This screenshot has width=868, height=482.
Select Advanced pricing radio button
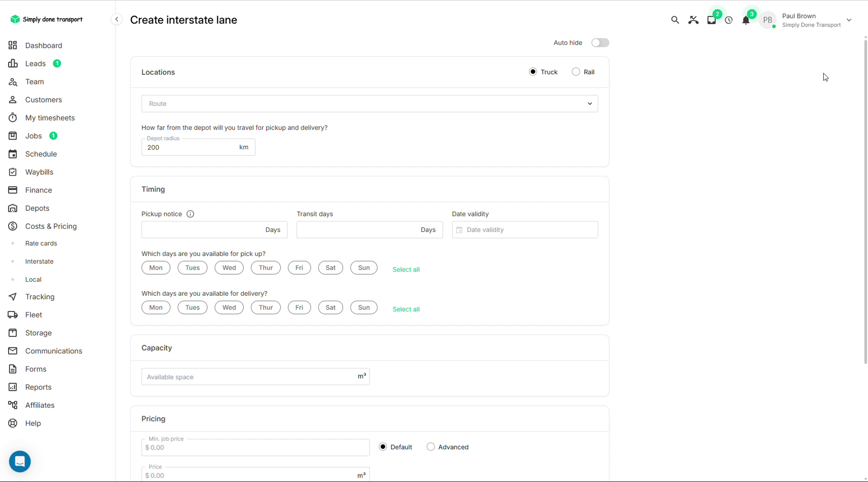pyautogui.click(x=430, y=447)
